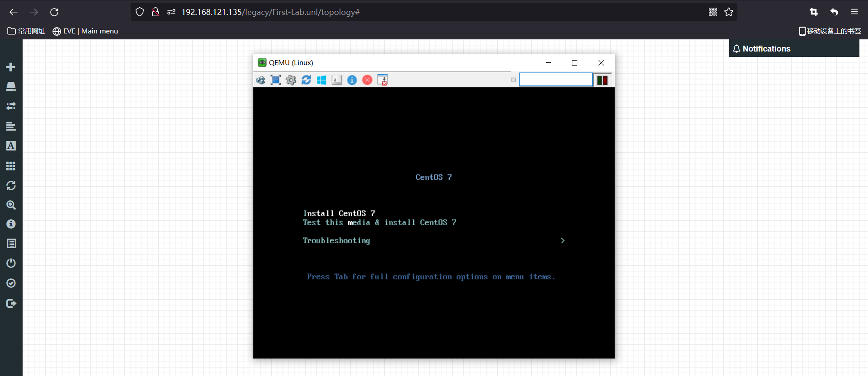Open the text objects 'A' icon in sidebar
This screenshot has width=868, height=376.
(x=11, y=146)
